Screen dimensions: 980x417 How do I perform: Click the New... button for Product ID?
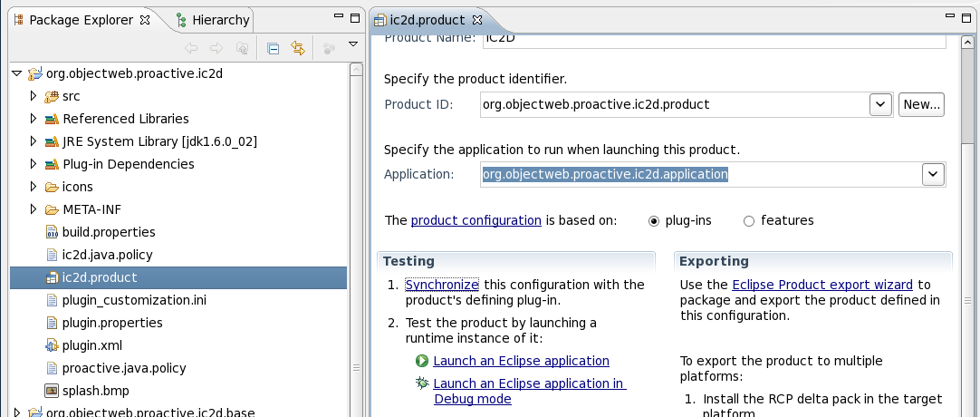coord(921,104)
